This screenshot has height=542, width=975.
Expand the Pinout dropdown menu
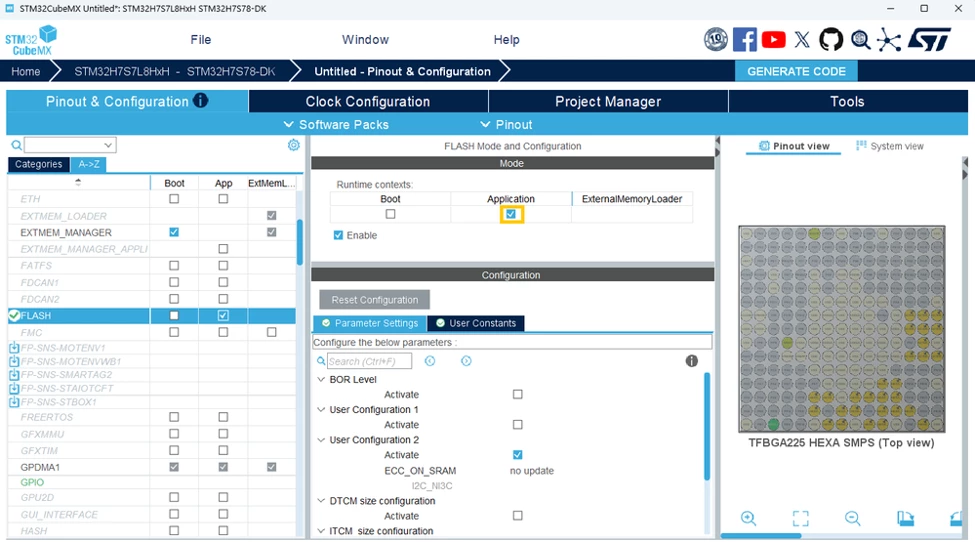pos(506,124)
